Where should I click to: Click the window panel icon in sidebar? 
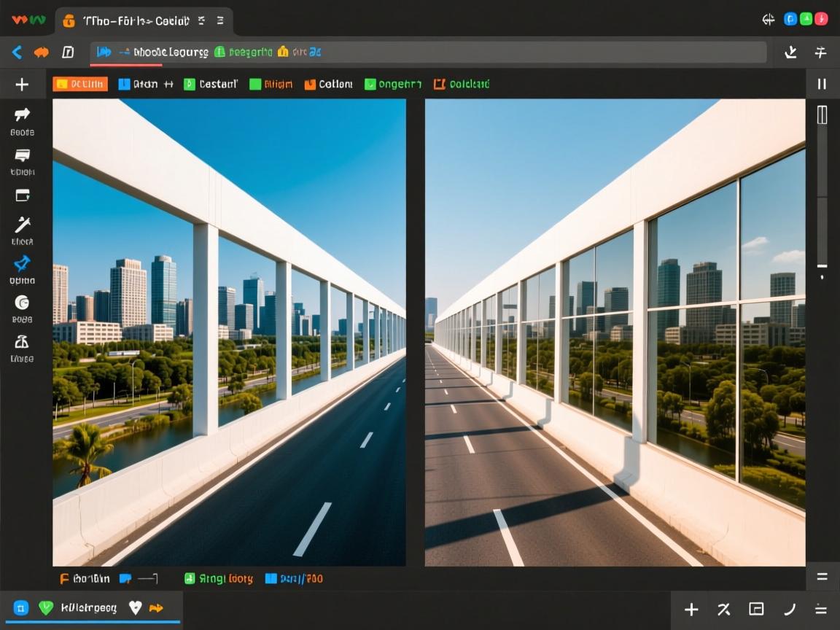[x=22, y=195]
